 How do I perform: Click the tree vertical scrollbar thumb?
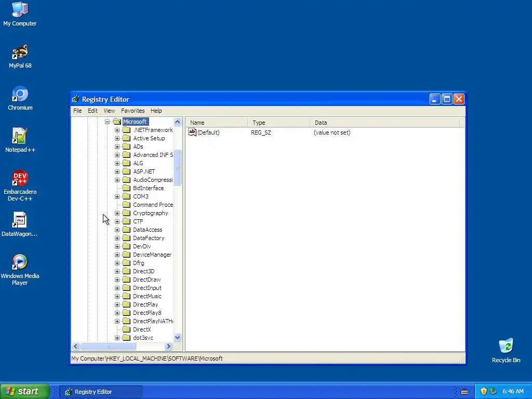(x=178, y=167)
